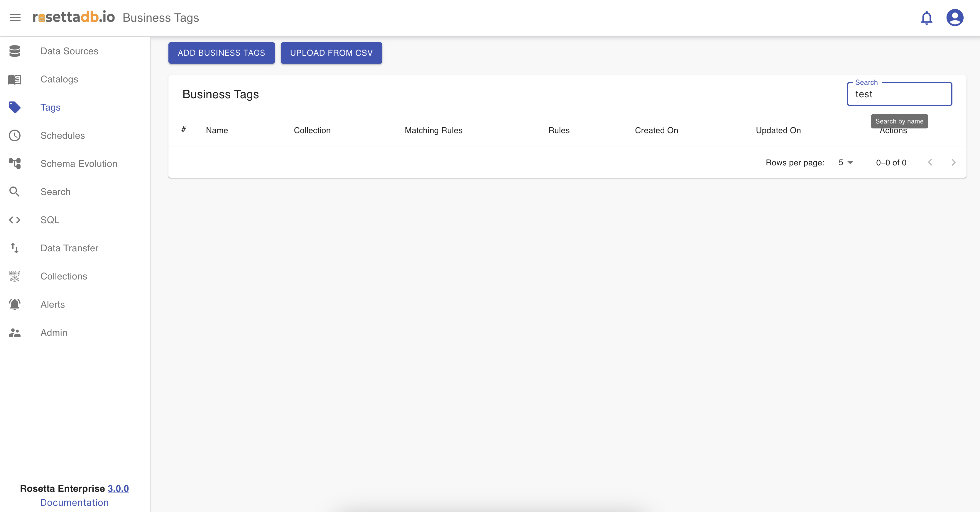Click the notifications bell icon

(926, 18)
